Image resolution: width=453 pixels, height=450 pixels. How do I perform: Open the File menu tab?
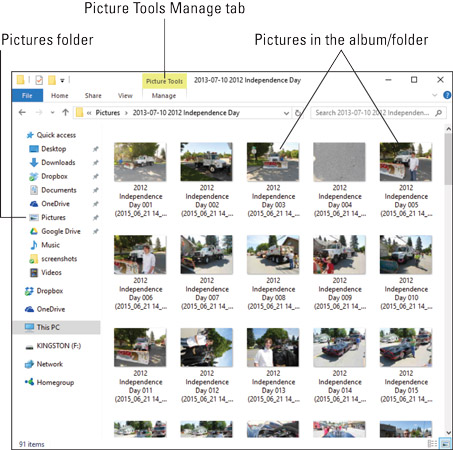27,96
